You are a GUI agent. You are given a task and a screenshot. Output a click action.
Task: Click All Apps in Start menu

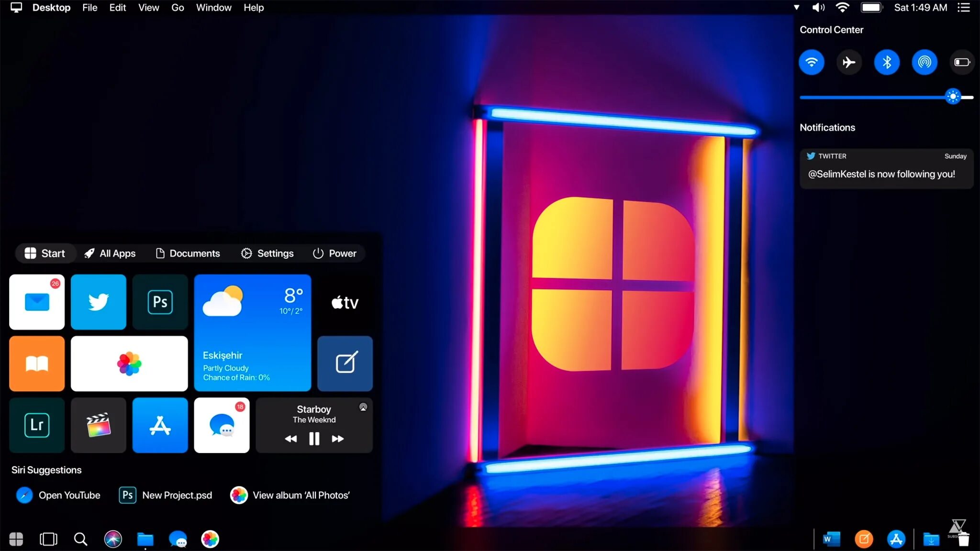110,253
